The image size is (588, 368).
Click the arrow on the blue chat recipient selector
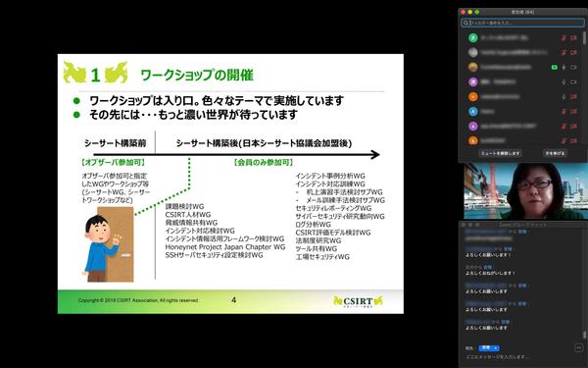pyautogui.click(x=496, y=348)
